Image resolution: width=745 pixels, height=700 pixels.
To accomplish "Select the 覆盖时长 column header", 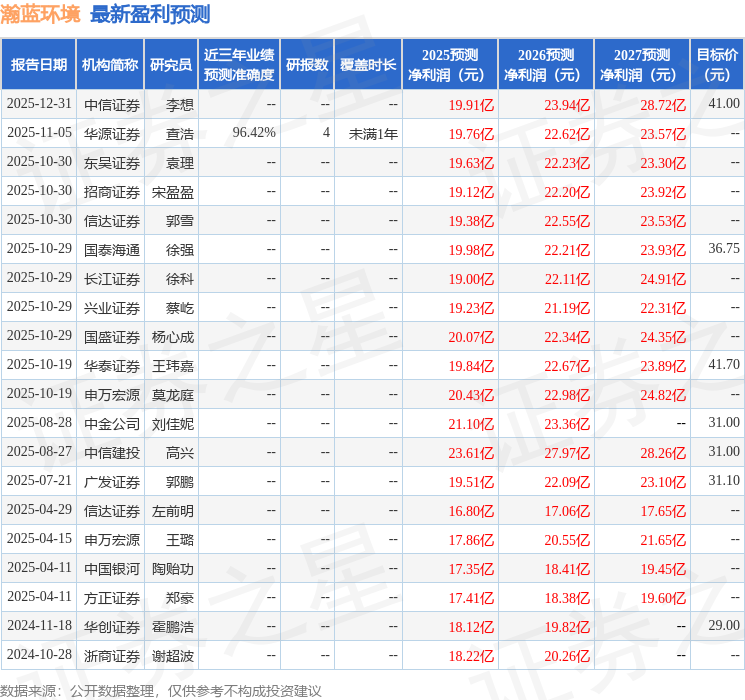I will pos(368,65).
